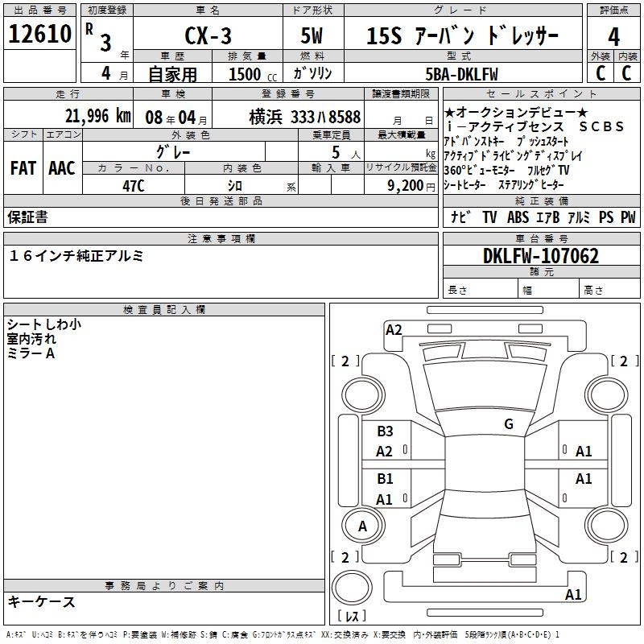The height and width of the screenshot is (644, 644).
Task: Select grade 15S アーバンドレッサー
Action: coord(462,35)
